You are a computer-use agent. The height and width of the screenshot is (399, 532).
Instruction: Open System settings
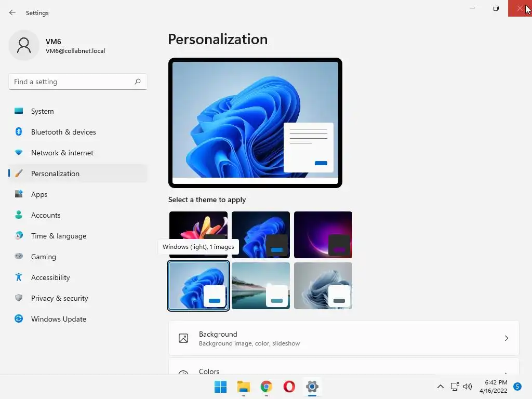click(x=78, y=111)
